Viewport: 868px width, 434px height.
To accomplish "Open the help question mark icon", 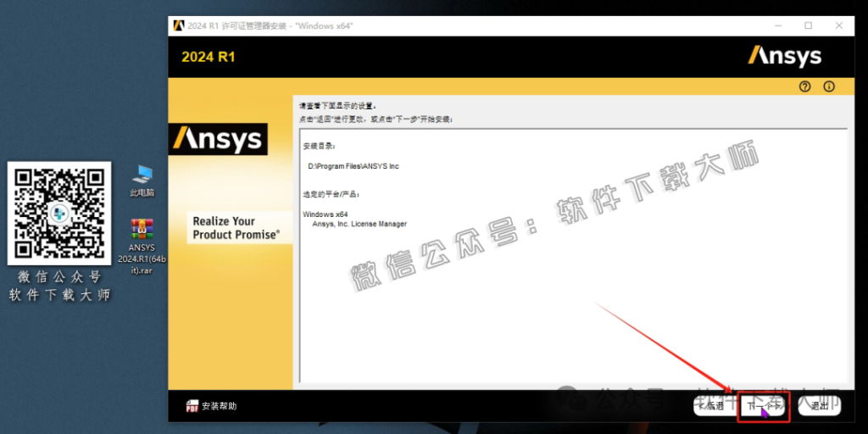I will click(x=805, y=86).
